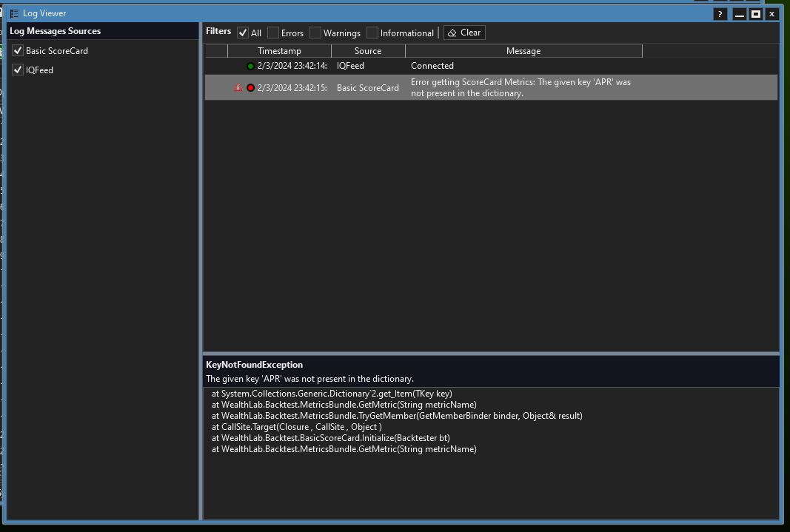
Task: Enable the Warnings filter checkbox
Action: (x=315, y=33)
